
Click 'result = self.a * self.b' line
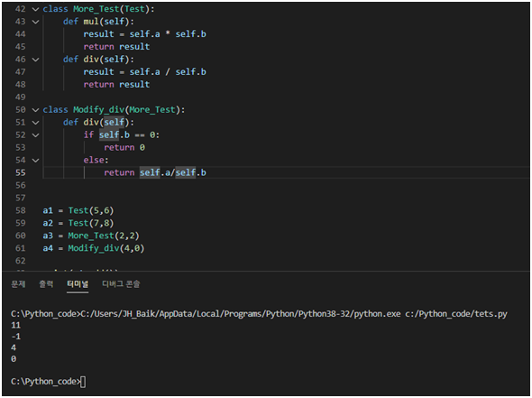(145, 34)
